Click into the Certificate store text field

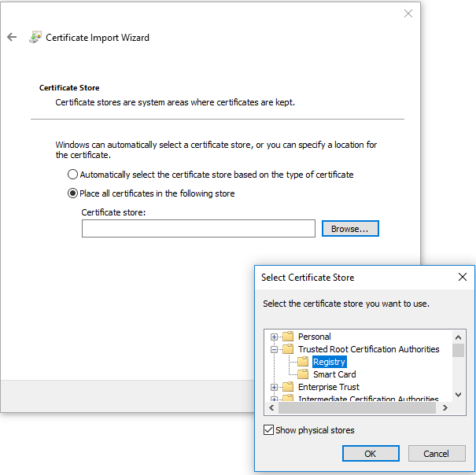198,229
